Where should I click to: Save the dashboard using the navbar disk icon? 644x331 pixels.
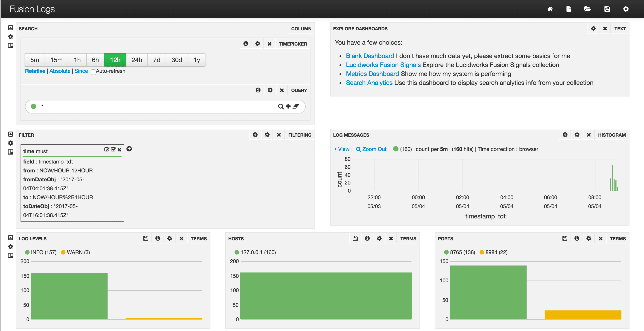pos(607,9)
